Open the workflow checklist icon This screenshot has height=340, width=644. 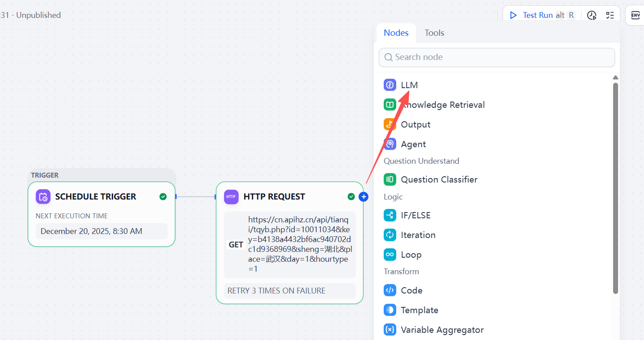610,15
